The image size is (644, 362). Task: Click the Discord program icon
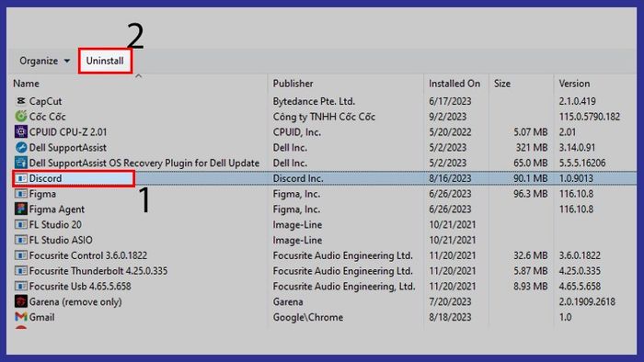pyautogui.click(x=20, y=178)
